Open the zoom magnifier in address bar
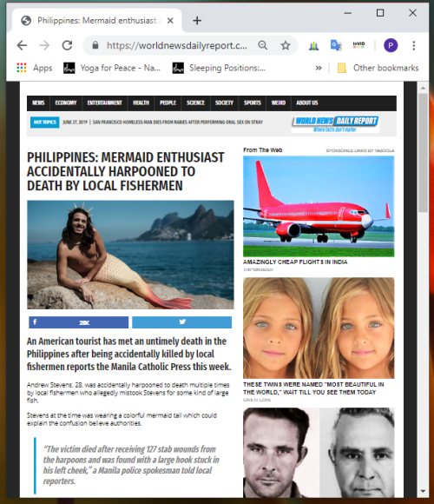 click(263, 45)
